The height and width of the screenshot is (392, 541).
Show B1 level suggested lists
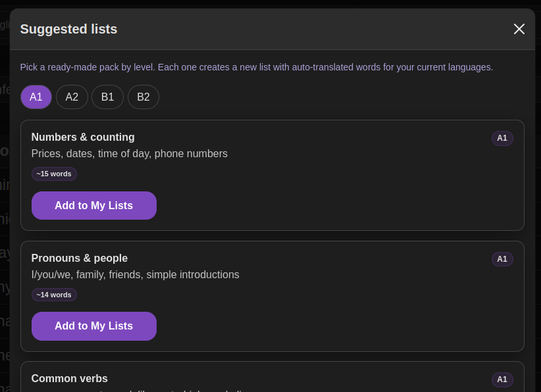[107, 97]
